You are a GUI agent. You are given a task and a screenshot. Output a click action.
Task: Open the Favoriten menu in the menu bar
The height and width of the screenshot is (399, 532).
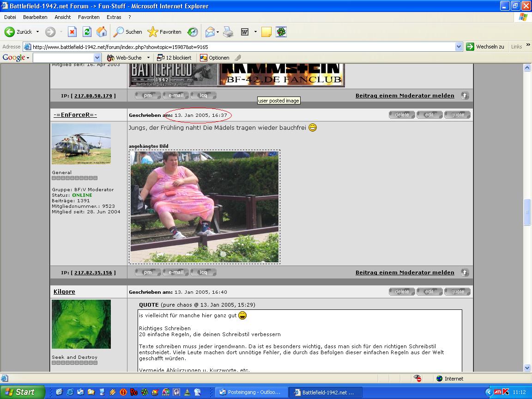[x=89, y=17]
